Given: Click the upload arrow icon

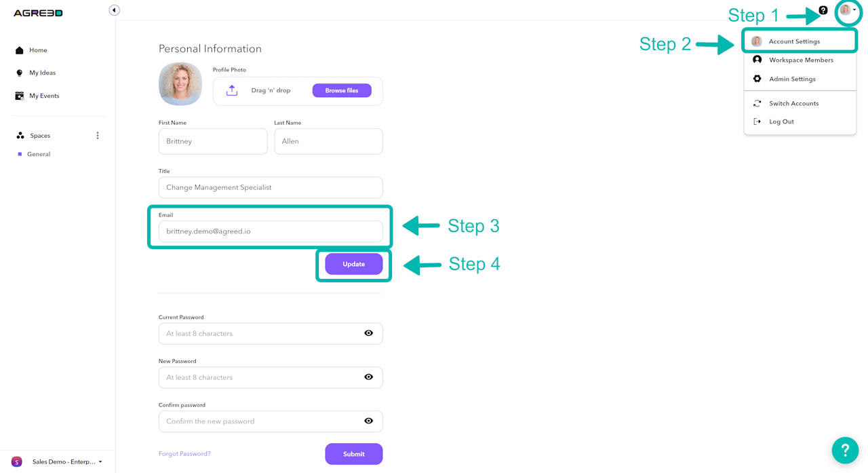Looking at the screenshot, I should pos(232,90).
